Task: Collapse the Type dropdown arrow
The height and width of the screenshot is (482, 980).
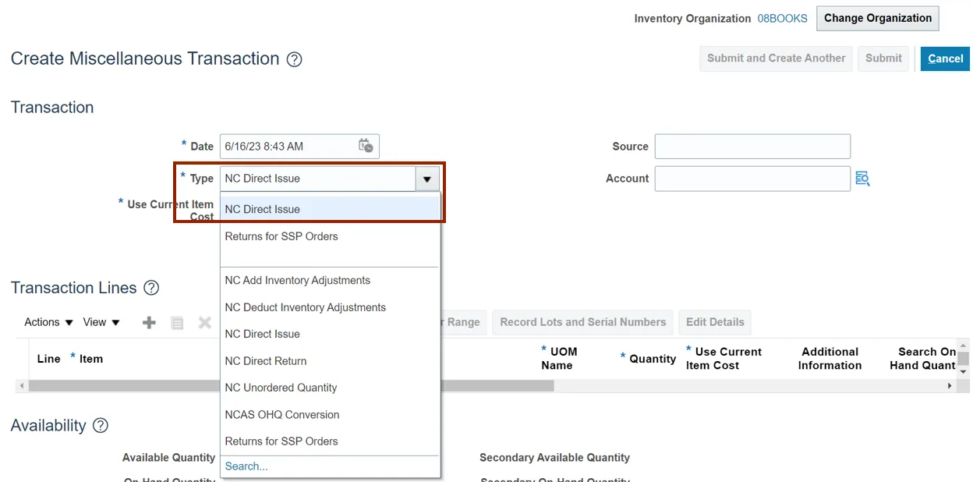Action: click(426, 179)
